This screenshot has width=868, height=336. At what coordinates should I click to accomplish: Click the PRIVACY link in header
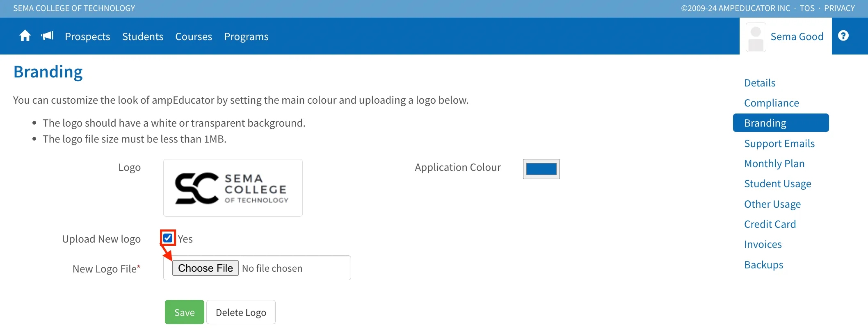(839, 8)
